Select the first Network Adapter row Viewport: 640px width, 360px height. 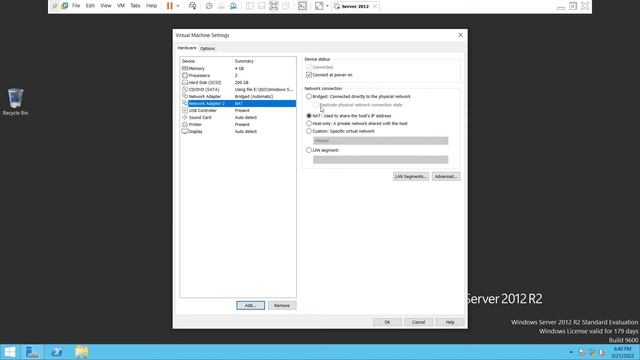pyautogui.click(x=238, y=96)
